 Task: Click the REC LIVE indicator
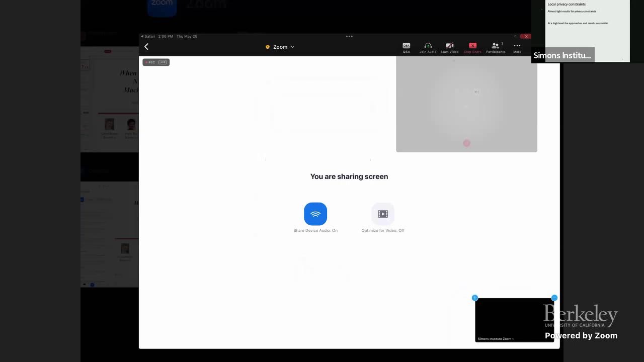click(x=156, y=62)
